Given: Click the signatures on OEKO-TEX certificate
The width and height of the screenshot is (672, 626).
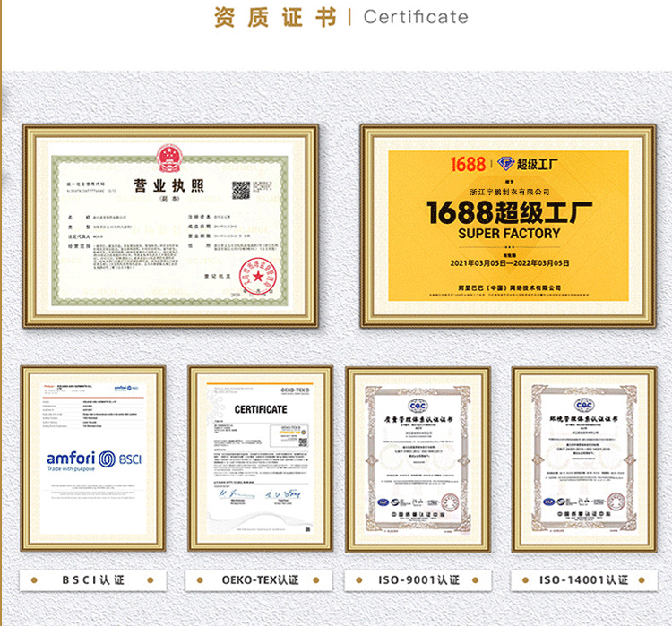Looking at the screenshot, I should click(260, 494).
